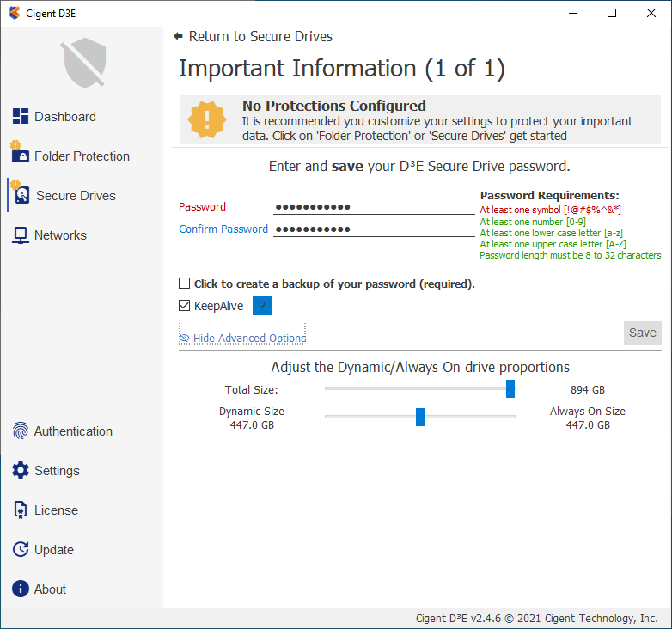Open the Update page
672x629 pixels.
click(x=53, y=550)
